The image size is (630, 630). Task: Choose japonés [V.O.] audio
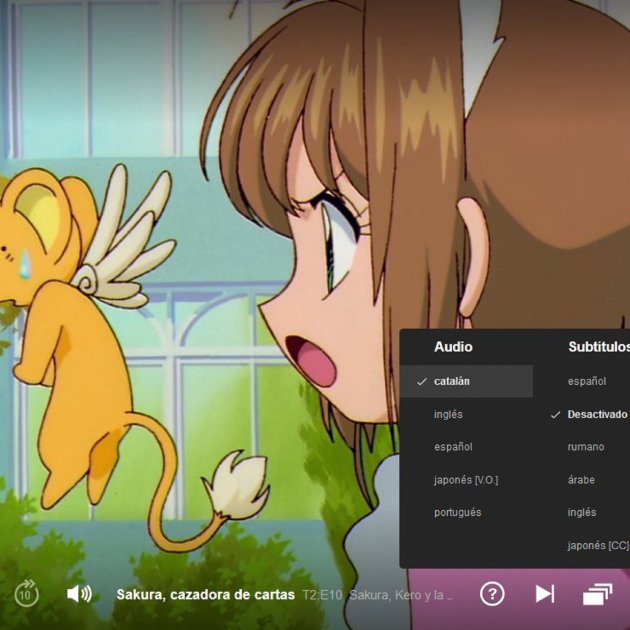(x=466, y=480)
